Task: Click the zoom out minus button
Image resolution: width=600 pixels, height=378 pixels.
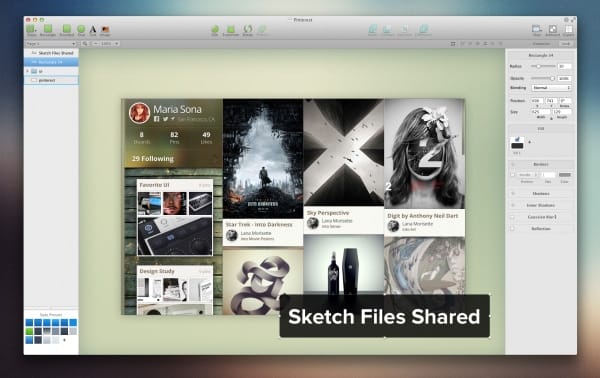Action: (x=95, y=44)
